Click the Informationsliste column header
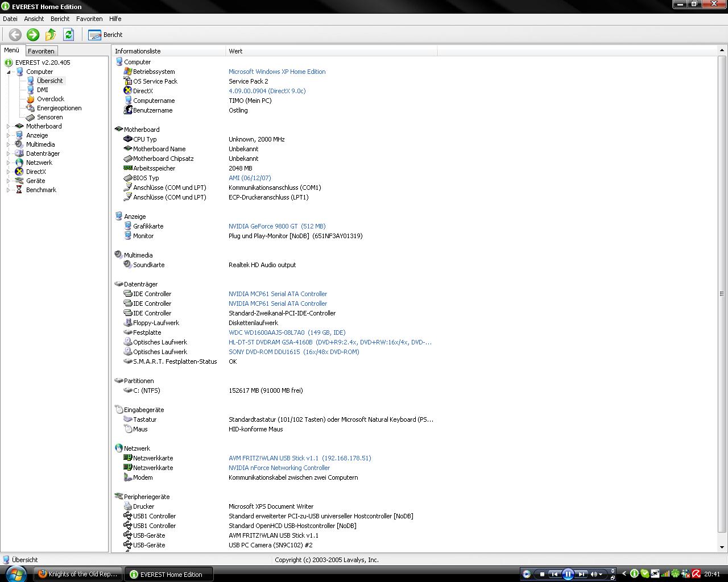Screen dimensions: 728x582 coord(169,51)
